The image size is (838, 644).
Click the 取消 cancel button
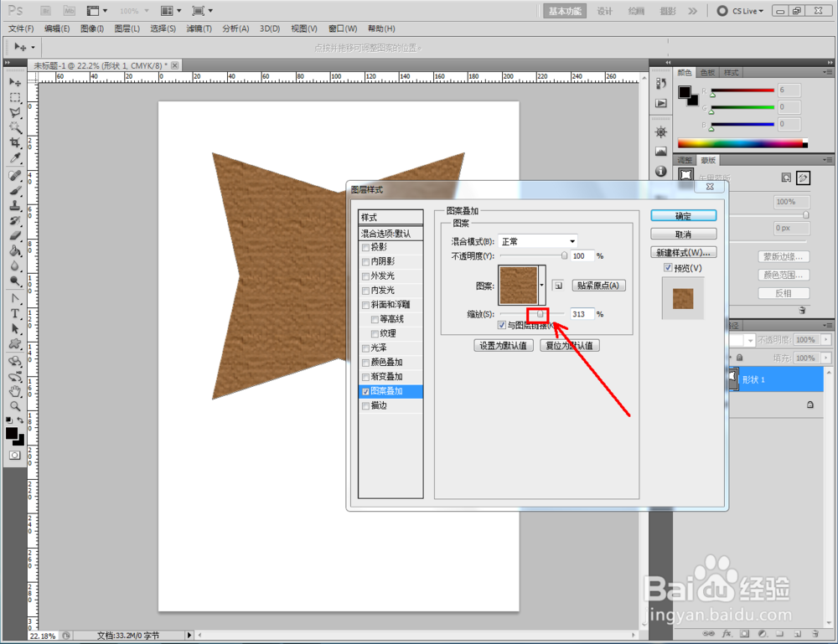coord(684,234)
